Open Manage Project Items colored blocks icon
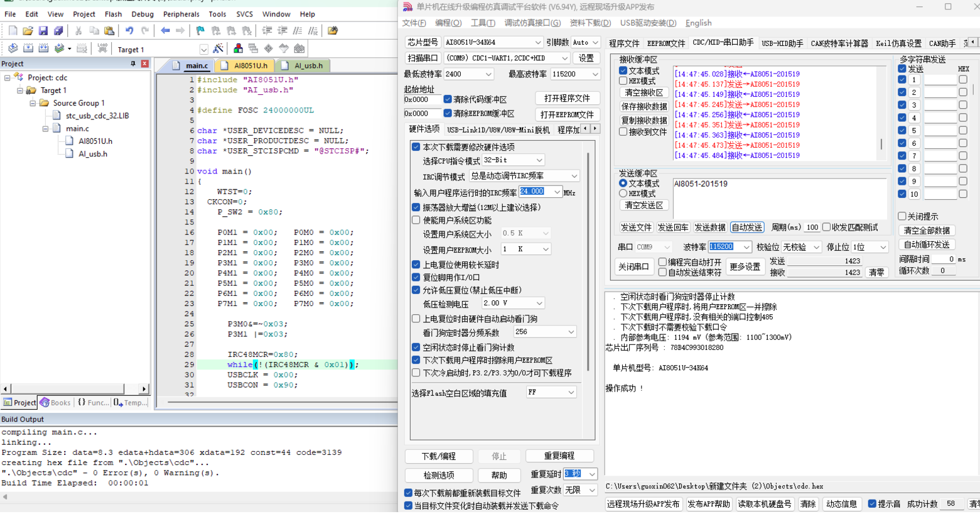Viewport: 980px width, 514px height. point(238,48)
